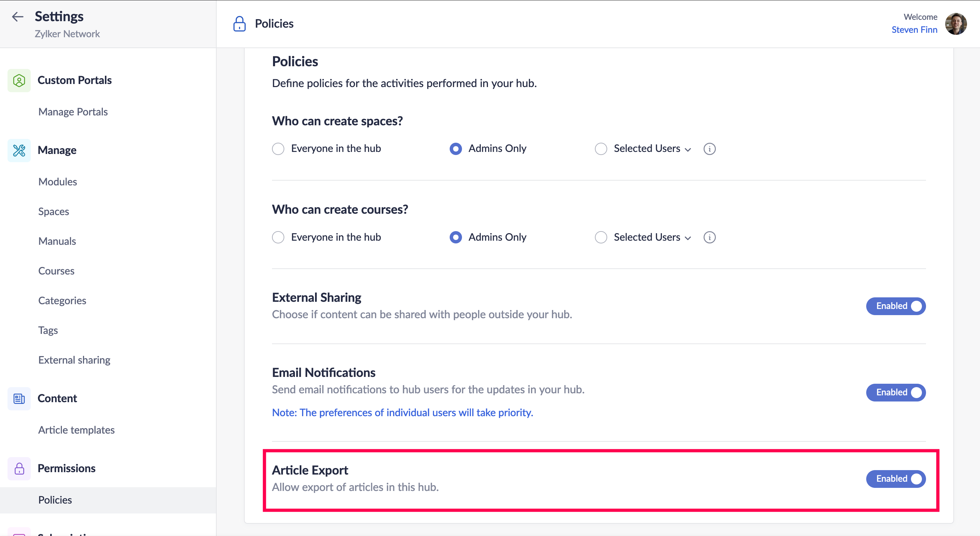The width and height of the screenshot is (980, 536).
Task: Open info icon for create courses
Action: pyautogui.click(x=709, y=237)
